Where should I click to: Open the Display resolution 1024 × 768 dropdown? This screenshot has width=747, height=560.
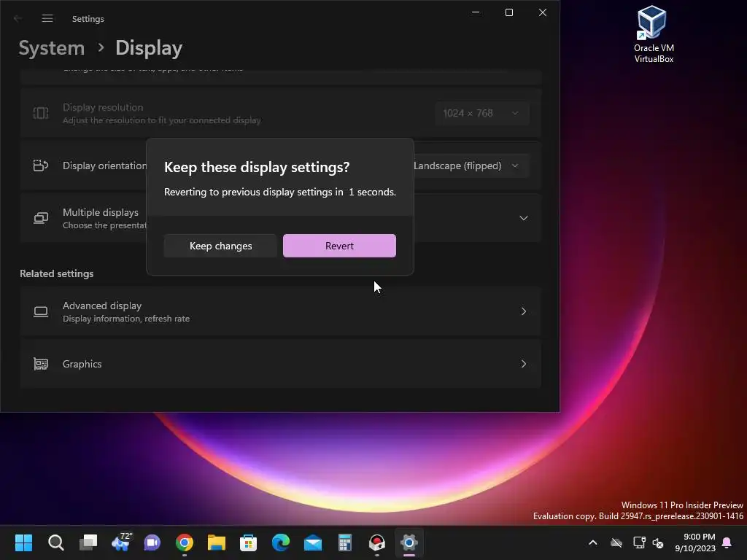[481, 113]
